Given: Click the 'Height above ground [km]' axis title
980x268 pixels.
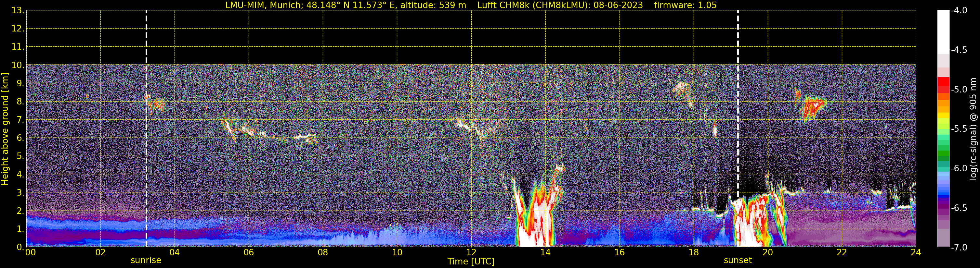Looking at the screenshot, I should click(x=5, y=129).
